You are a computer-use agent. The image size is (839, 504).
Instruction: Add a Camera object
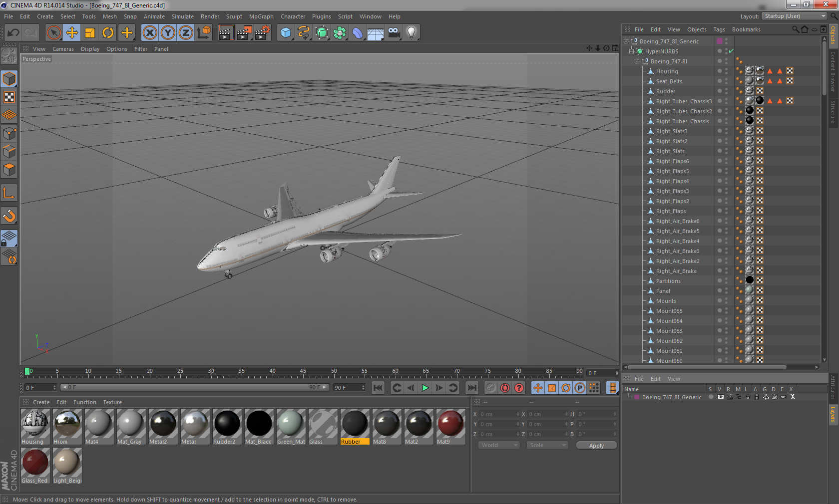(x=394, y=33)
